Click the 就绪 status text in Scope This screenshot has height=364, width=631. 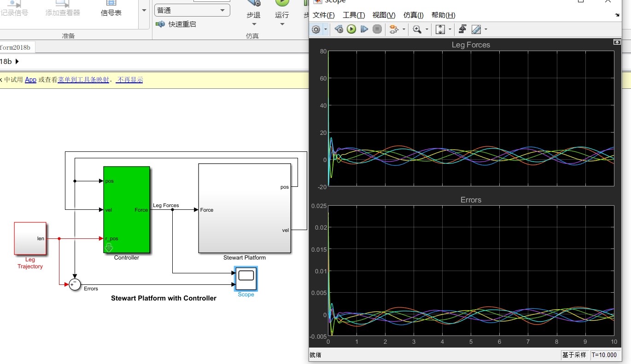pos(315,355)
